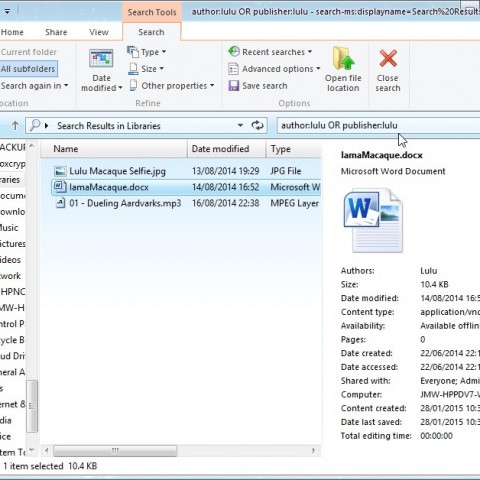The image size is (480, 480).
Task: Select Lulu Macaque Selfie.jpg file name
Action: 117,171
